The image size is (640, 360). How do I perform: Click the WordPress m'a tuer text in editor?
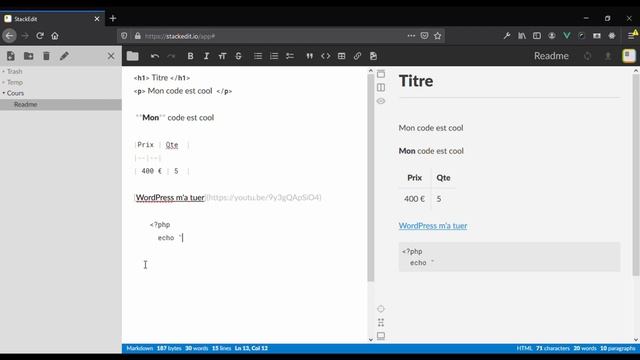click(170, 198)
